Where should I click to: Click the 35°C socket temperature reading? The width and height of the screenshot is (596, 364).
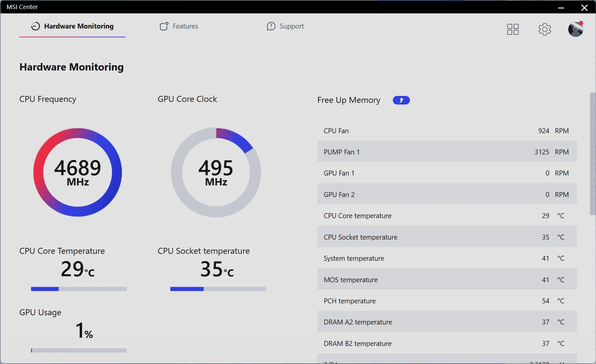coord(217,269)
